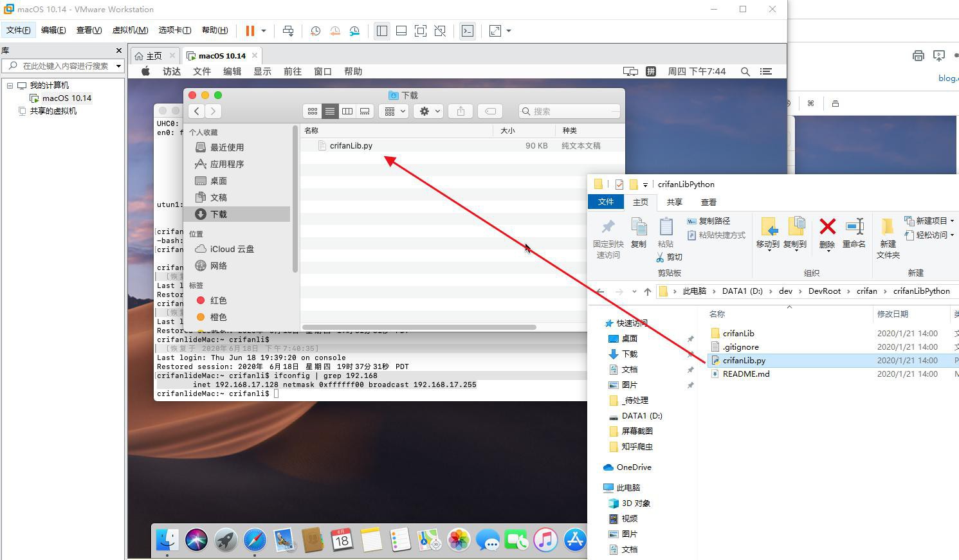Open 新建项目 dropdown in Explorer ribbon
The width and height of the screenshot is (959, 560).
pyautogui.click(x=929, y=221)
